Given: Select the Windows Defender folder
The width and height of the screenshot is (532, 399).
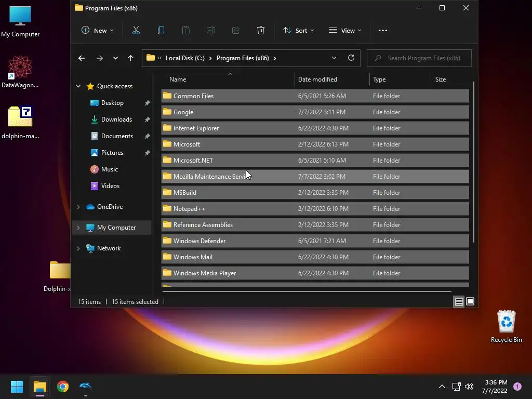Looking at the screenshot, I should [315, 241].
